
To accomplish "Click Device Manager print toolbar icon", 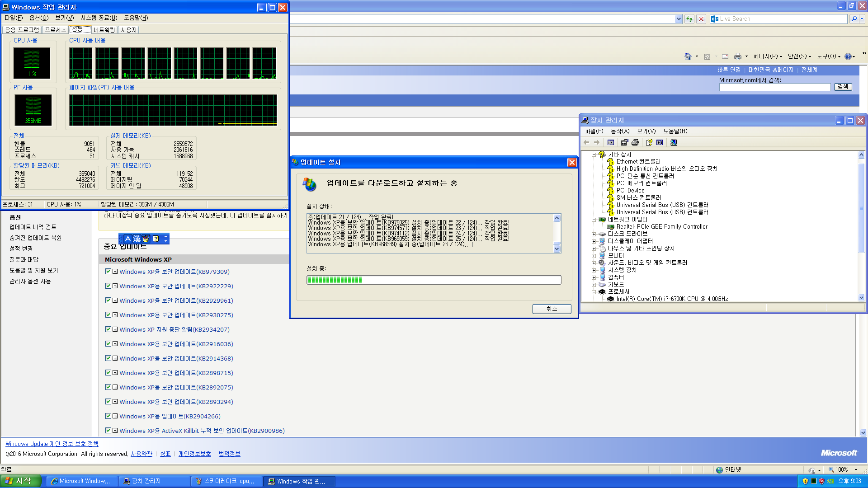I will pos(635,142).
